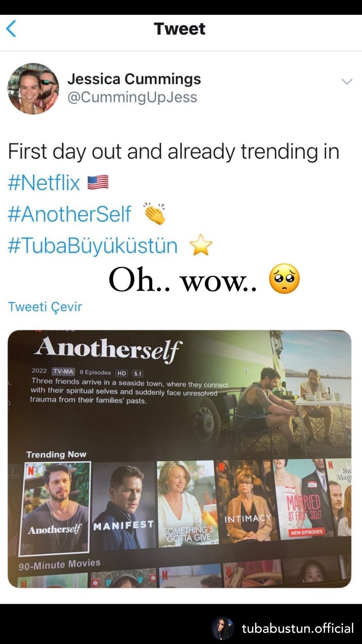
Task: Tap the US flag emoji
Action: [x=98, y=182]
